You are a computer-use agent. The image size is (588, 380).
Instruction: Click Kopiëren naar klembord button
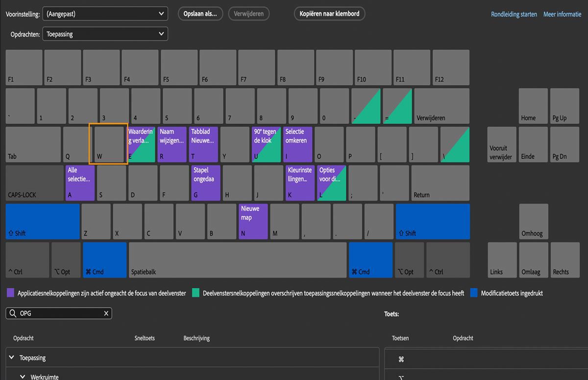pos(330,14)
